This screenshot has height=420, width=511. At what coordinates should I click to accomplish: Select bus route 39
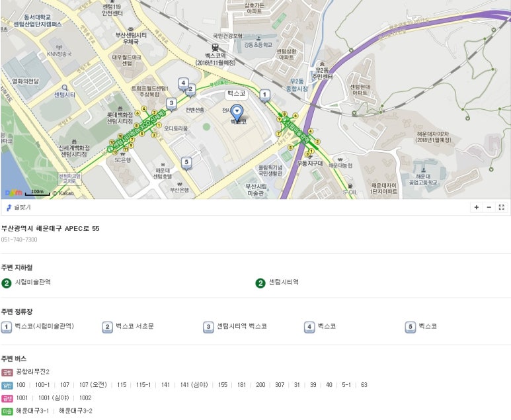click(x=313, y=385)
